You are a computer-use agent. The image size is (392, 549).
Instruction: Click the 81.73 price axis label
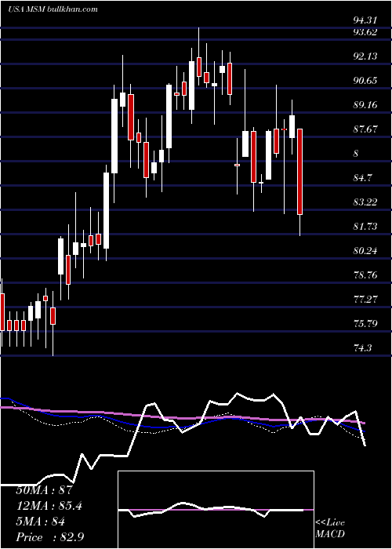pyautogui.click(x=365, y=227)
